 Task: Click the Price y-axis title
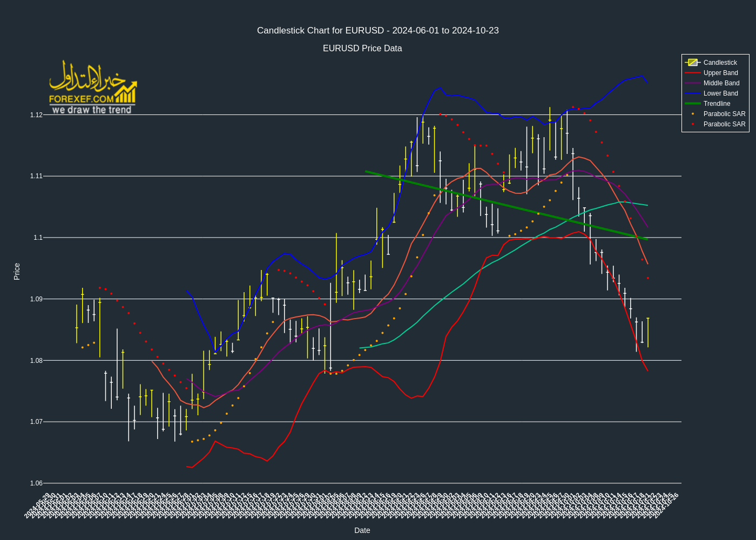[17, 271]
